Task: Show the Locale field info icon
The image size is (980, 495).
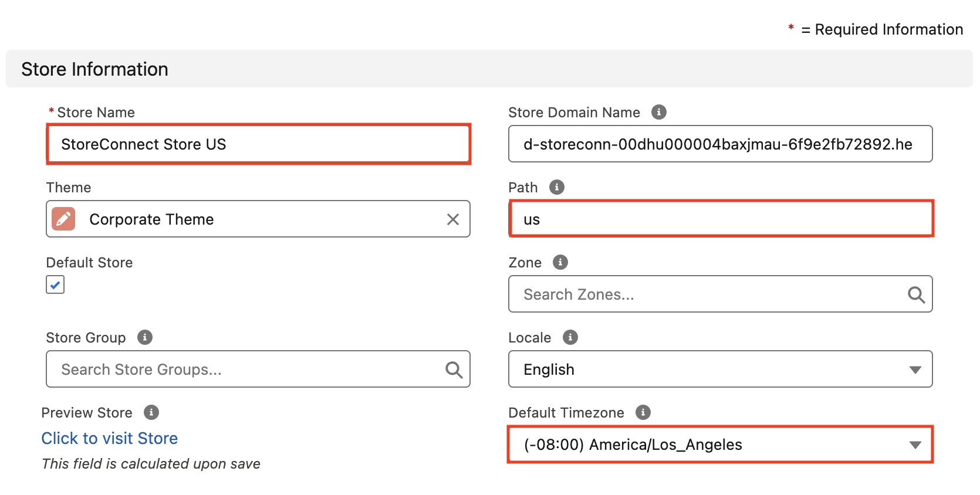Action: pos(570,337)
